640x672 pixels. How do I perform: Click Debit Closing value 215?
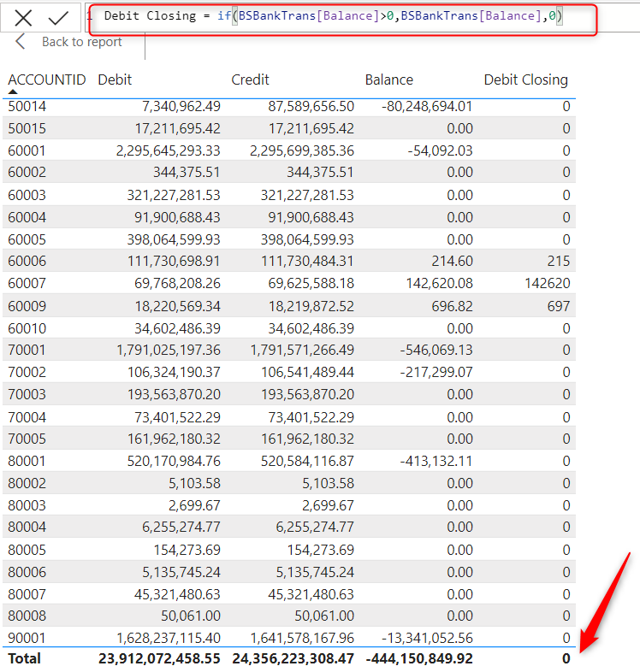pos(559,261)
